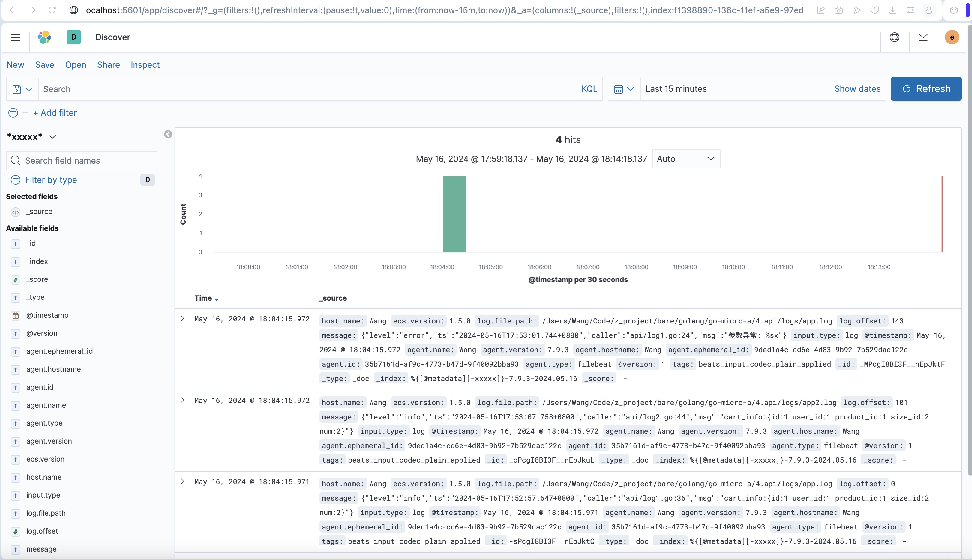Viewport: 972px width, 560px height.
Task: Select the agent.version field
Action: 49,441
